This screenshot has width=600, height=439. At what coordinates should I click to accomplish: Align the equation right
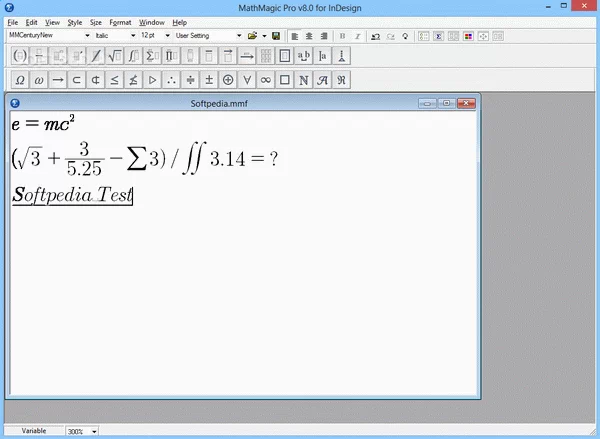(324, 36)
